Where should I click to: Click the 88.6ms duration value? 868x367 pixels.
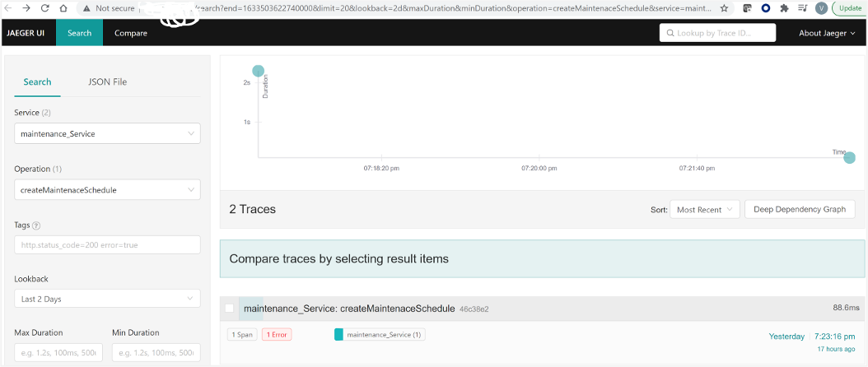click(846, 308)
